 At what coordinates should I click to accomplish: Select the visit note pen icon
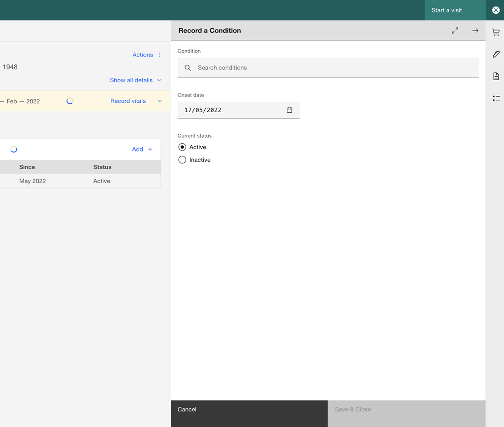pyautogui.click(x=496, y=54)
